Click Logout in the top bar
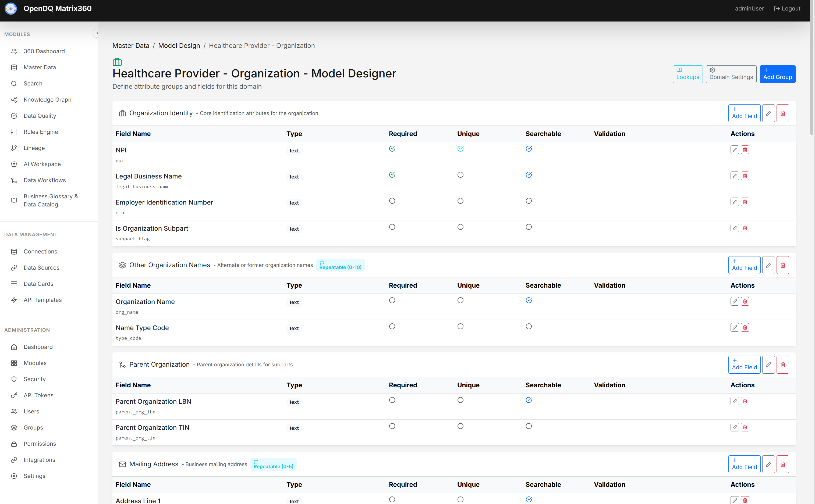This screenshot has height=504, width=815. coord(787,9)
